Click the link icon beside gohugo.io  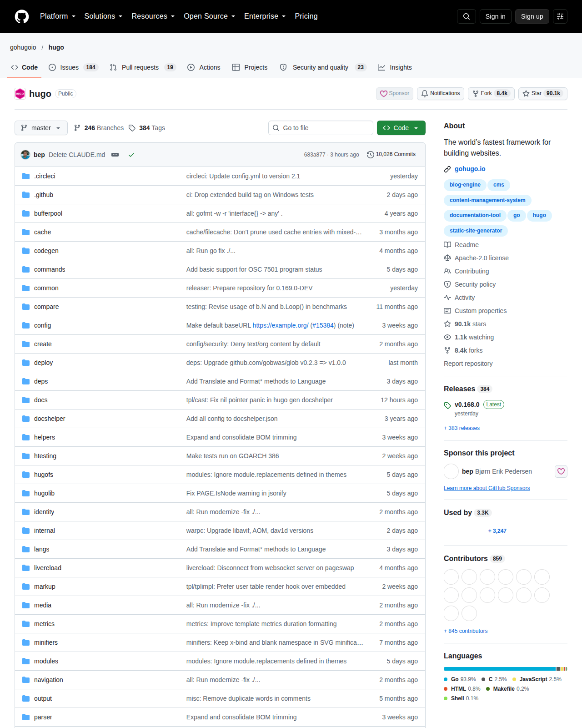pos(447,169)
